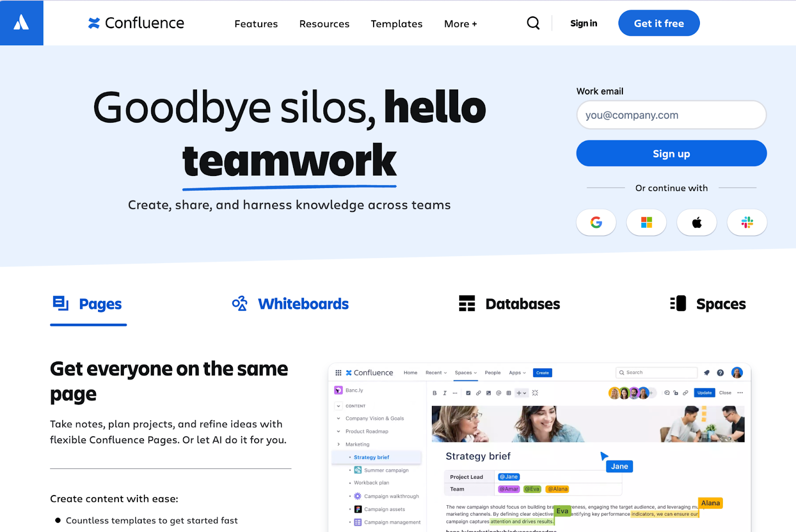Viewport: 796px width, 532px height.
Task: Click the Update button in editor preview
Action: point(704,393)
